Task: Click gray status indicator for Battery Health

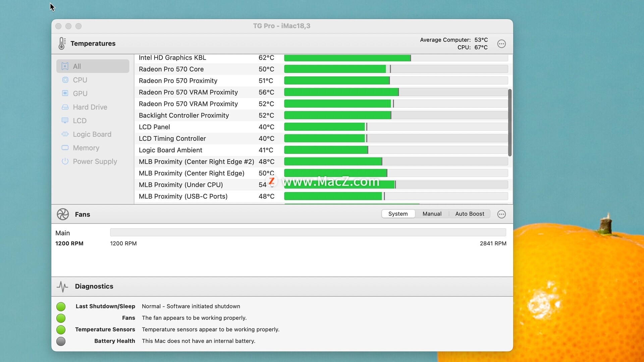Action: (x=61, y=341)
